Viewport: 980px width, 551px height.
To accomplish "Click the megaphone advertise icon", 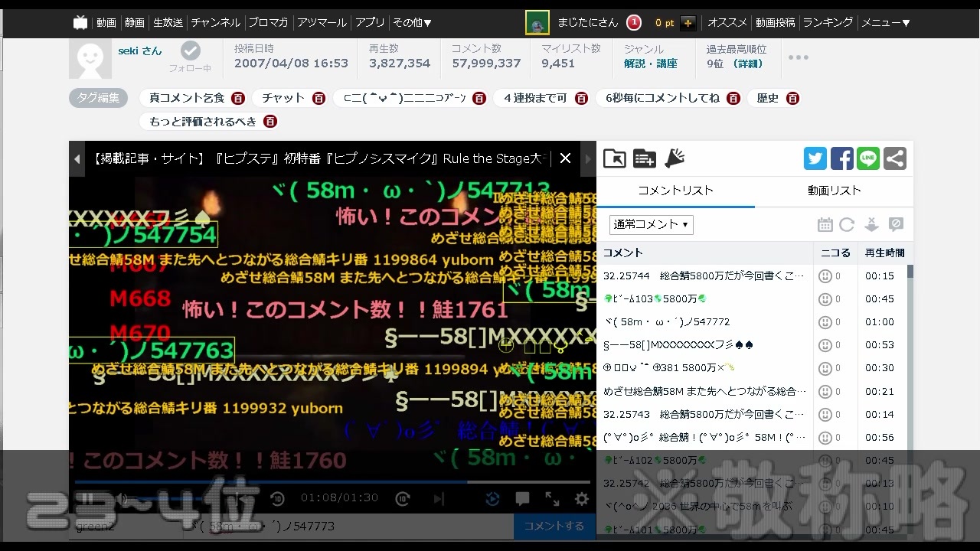I will coord(675,158).
